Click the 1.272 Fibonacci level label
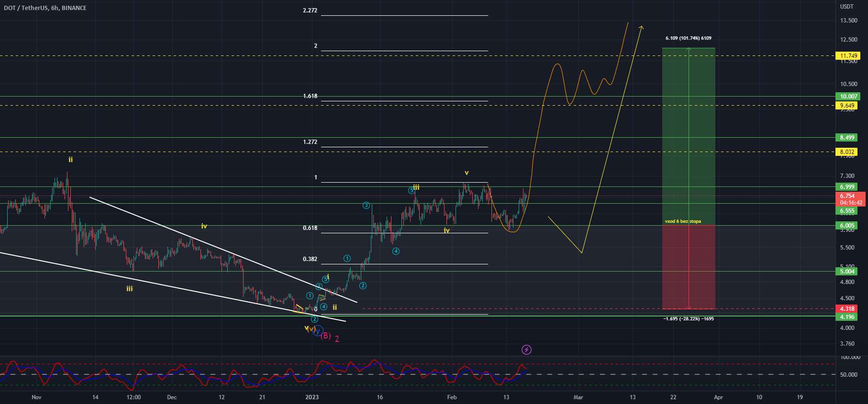 310,142
